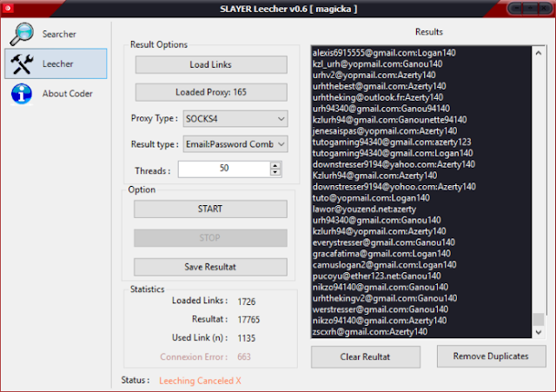
Task: Click the Save Resultat button
Action: [x=210, y=267]
